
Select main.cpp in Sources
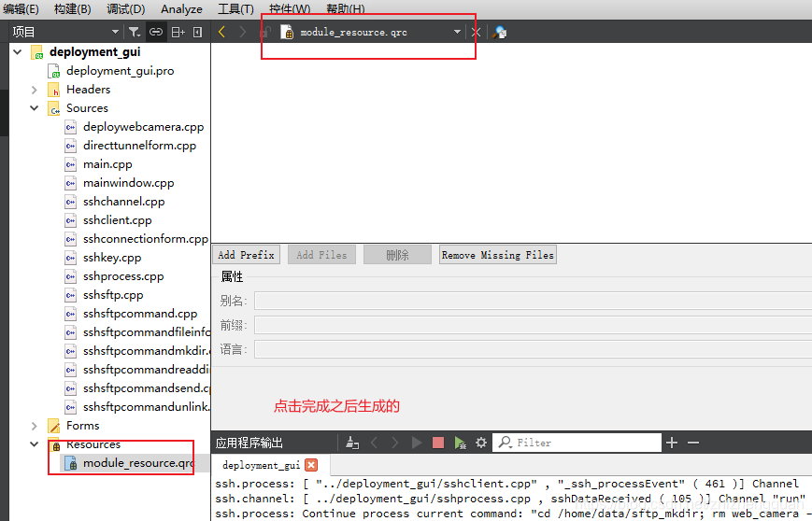107,164
